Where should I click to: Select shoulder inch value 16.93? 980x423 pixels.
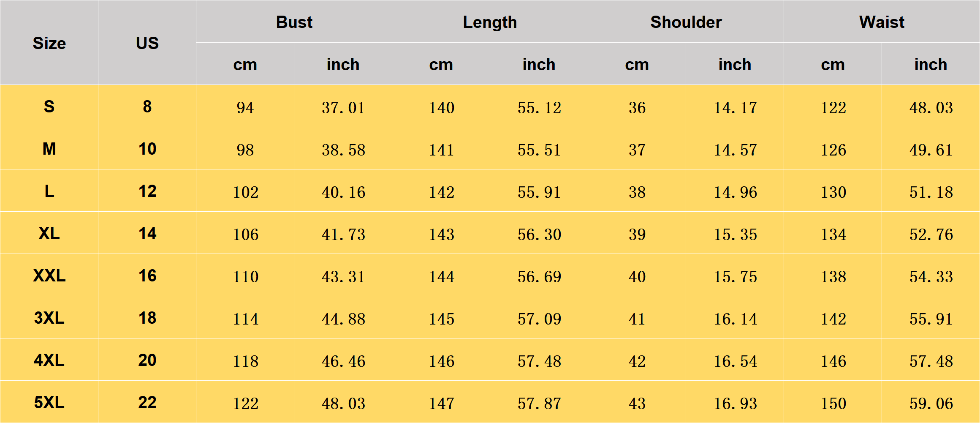click(x=735, y=402)
